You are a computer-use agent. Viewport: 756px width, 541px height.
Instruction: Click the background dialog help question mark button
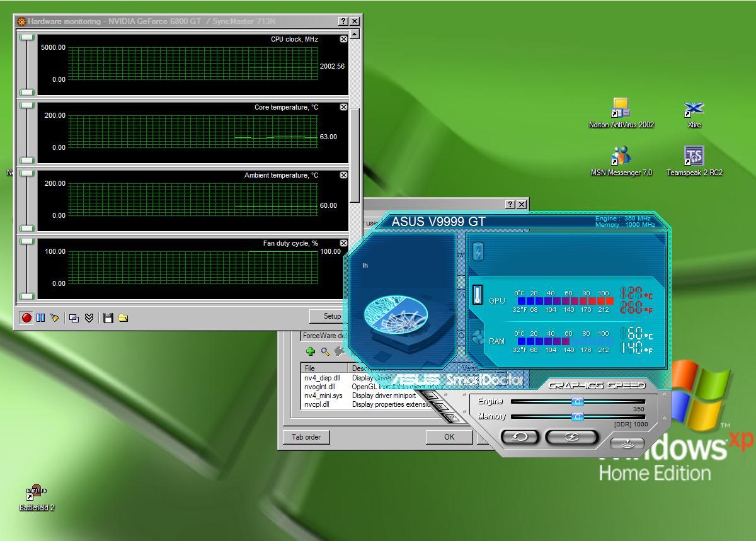point(510,205)
